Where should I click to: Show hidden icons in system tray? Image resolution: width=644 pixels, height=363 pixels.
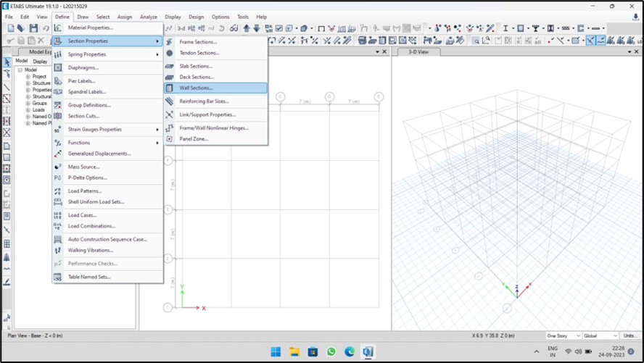(x=537, y=351)
